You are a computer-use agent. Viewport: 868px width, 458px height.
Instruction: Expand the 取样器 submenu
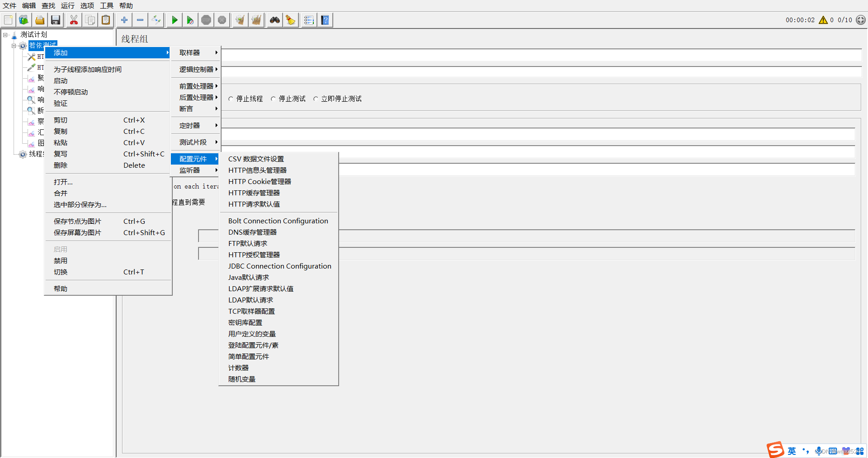tap(196, 53)
